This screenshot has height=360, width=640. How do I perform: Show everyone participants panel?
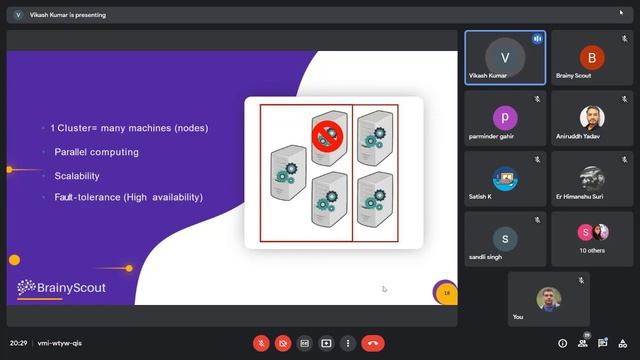583,344
